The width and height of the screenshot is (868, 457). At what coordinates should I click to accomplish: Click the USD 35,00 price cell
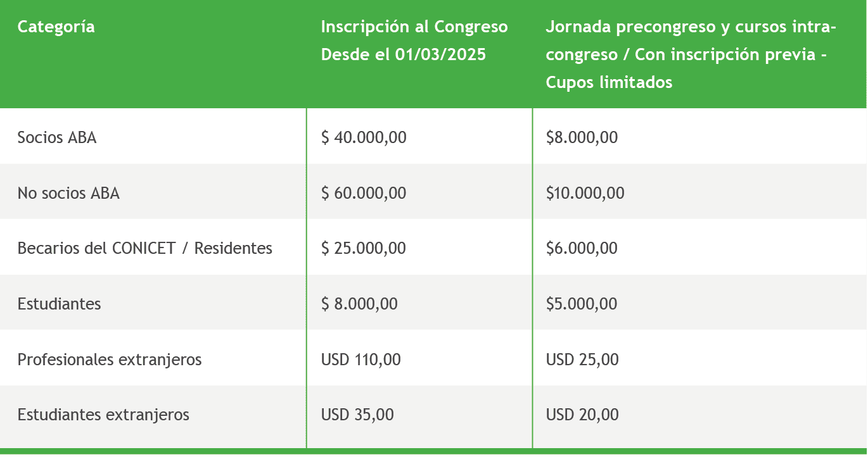tap(357, 415)
